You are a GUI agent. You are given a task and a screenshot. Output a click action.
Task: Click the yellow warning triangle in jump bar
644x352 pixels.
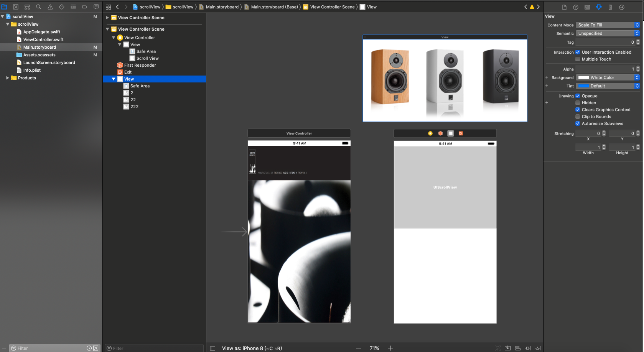click(x=532, y=7)
